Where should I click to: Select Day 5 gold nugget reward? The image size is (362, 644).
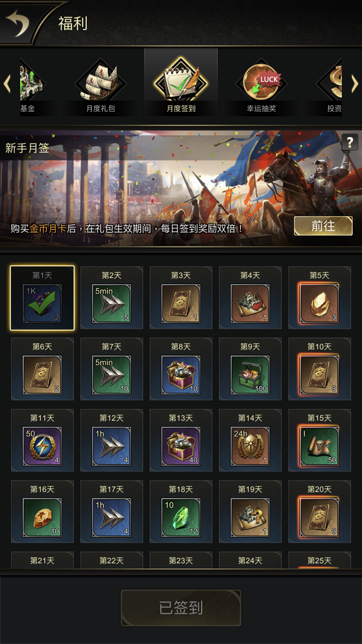pos(320,303)
